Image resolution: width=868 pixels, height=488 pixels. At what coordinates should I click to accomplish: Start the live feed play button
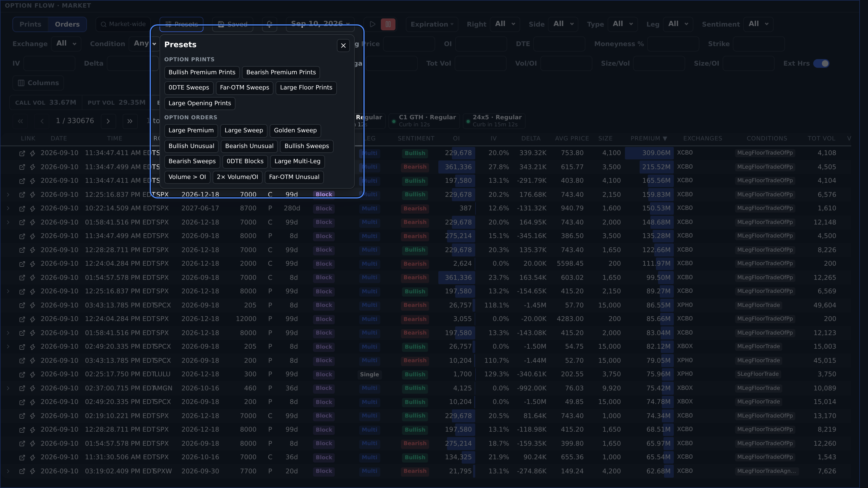[372, 24]
